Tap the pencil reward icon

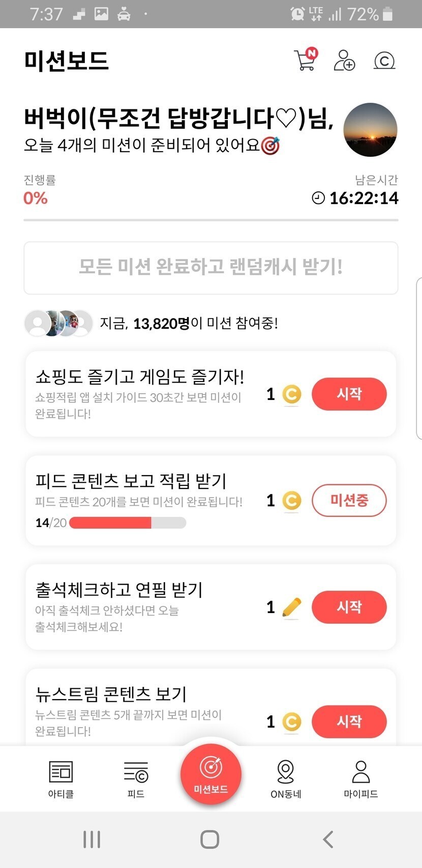(291, 607)
